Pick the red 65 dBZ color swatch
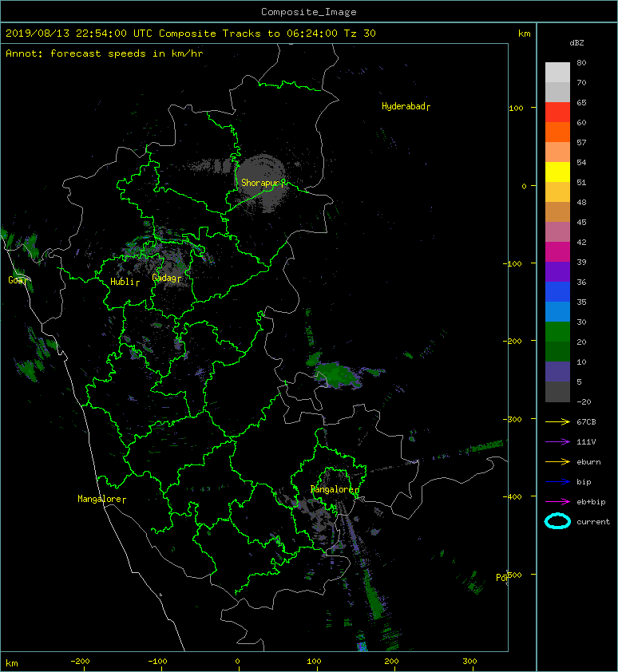 (557, 113)
